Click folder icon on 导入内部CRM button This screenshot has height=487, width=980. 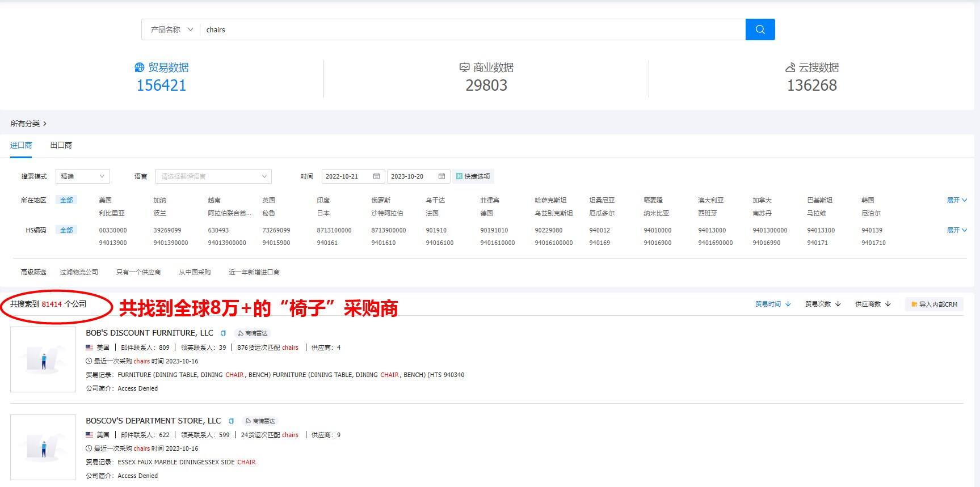tap(914, 304)
